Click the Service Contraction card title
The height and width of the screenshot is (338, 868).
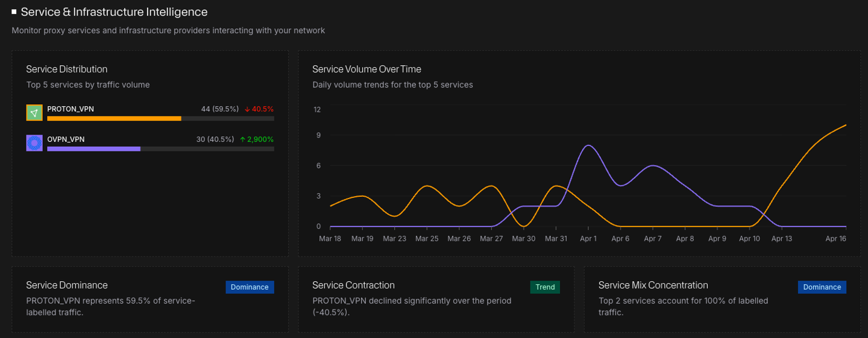[353, 285]
